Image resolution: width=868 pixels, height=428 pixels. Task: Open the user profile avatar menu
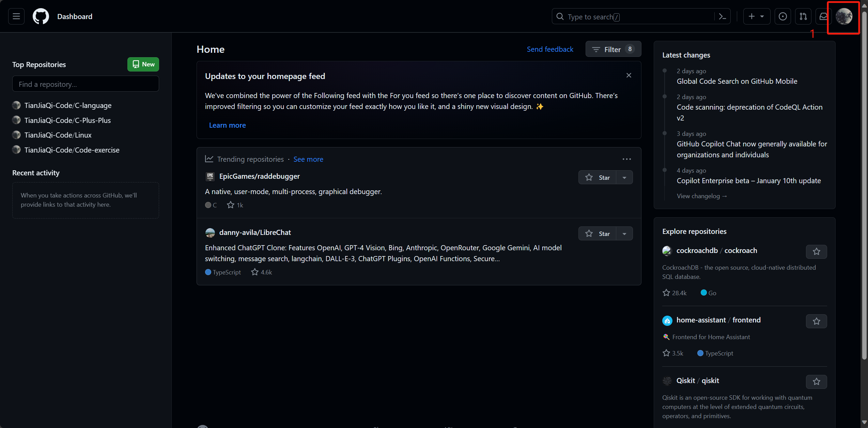point(844,16)
